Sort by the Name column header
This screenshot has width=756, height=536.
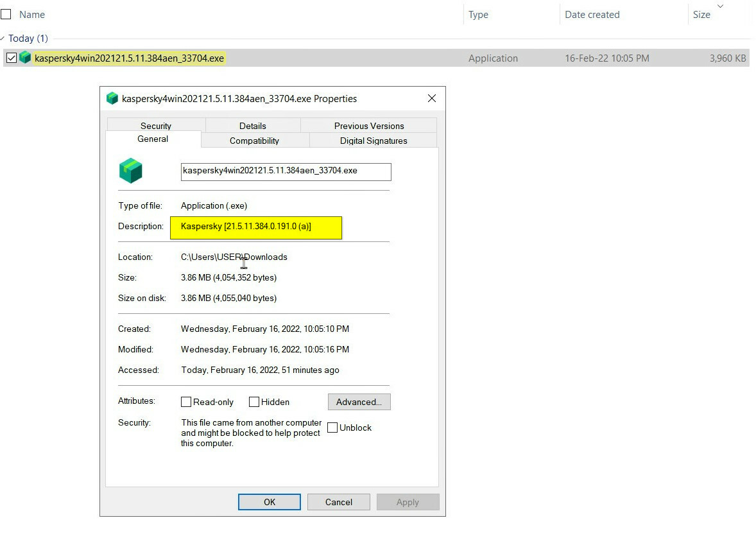32,15
